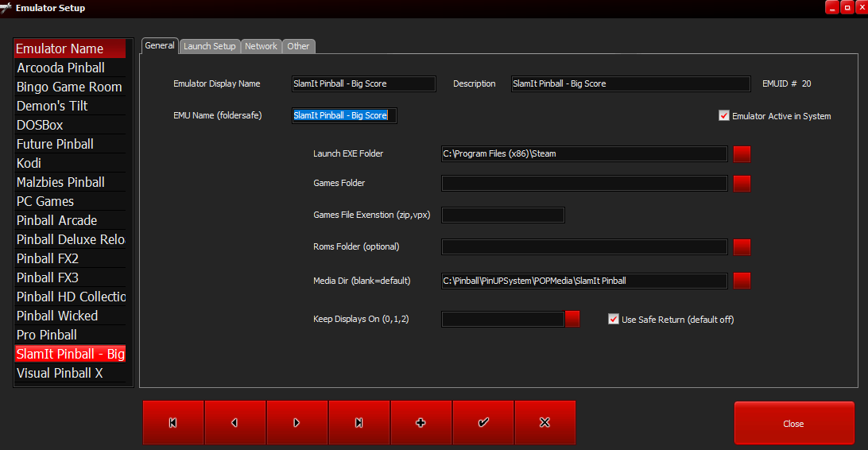
Task: Cancel edits with the X button
Action: 545,423
